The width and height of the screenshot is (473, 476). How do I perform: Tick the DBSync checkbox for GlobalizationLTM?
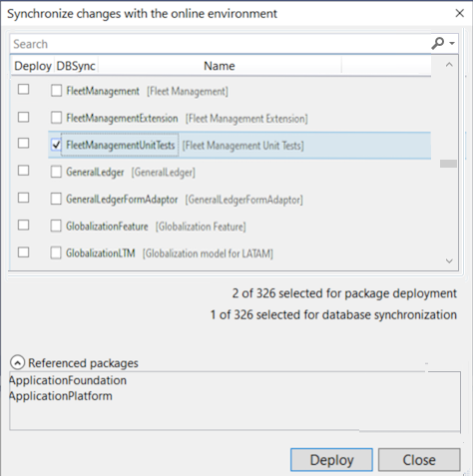pyautogui.click(x=56, y=252)
